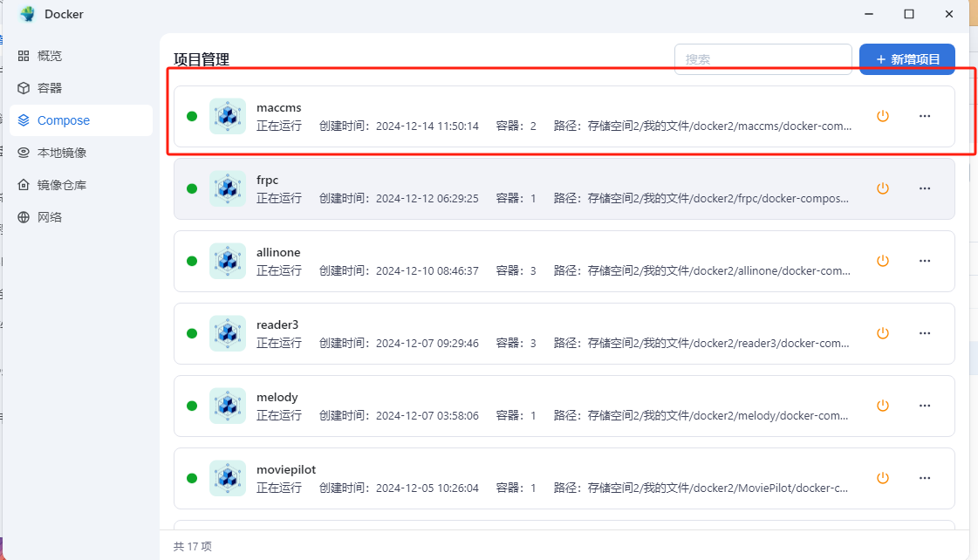This screenshot has width=978, height=560.
Task: Click the Docker app icon in title bar
Action: [x=27, y=14]
